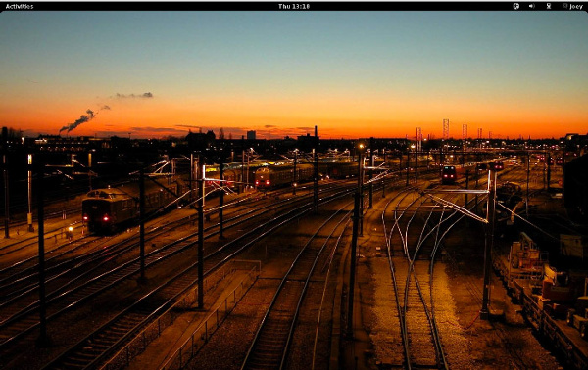Expand the Joey user menu
The image size is (588, 370).
coord(573,7)
